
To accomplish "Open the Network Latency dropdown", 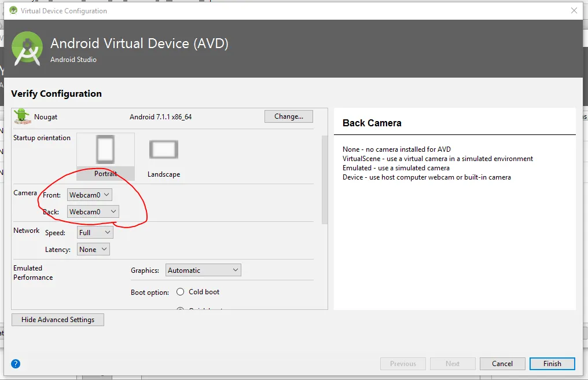I will [x=93, y=249].
